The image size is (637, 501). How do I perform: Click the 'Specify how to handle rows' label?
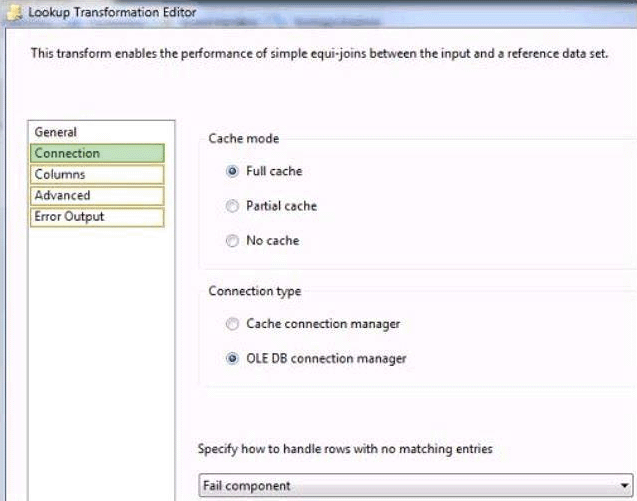(345, 449)
